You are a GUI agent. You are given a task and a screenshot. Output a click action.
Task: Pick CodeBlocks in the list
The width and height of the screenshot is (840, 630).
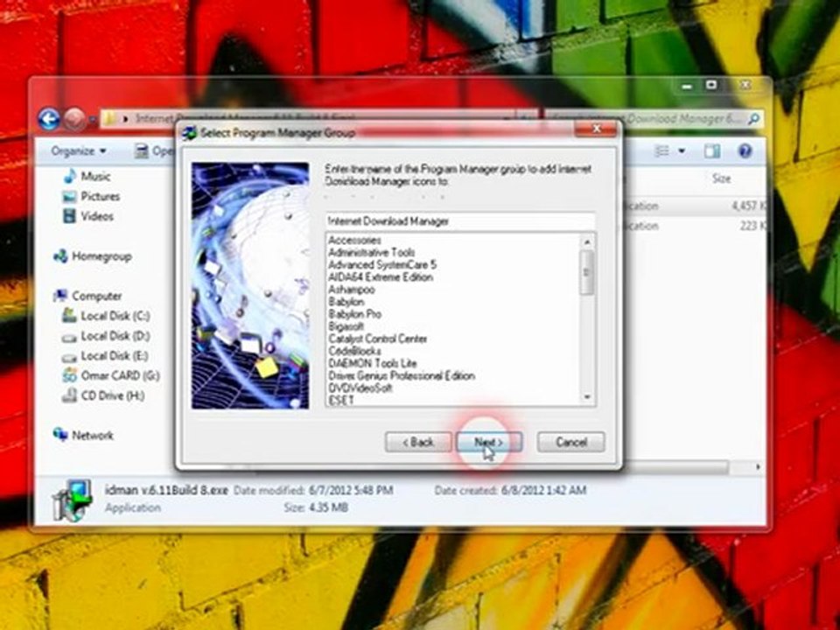coord(354,351)
